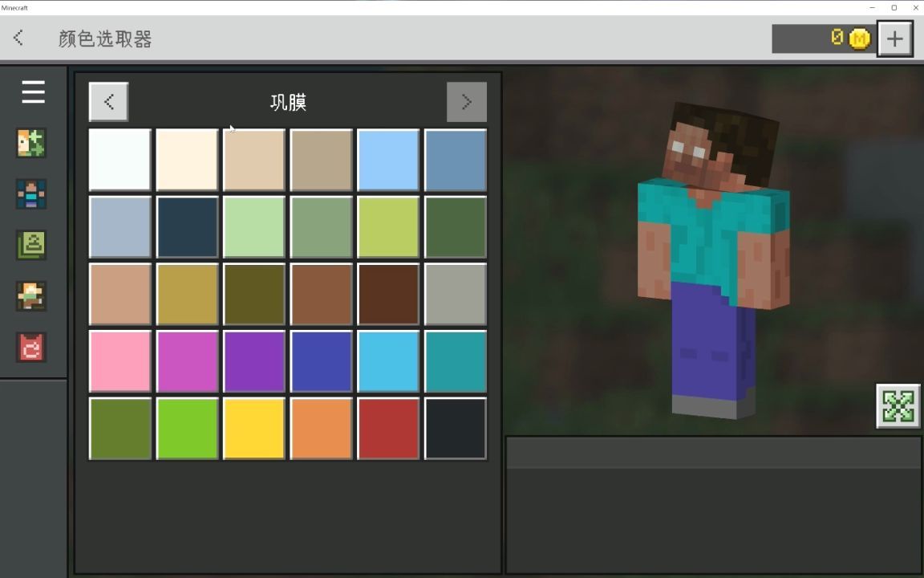Image resolution: width=924 pixels, height=578 pixels.
Task: Pick the yellow-green swatch
Action: [x=388, y=227]
